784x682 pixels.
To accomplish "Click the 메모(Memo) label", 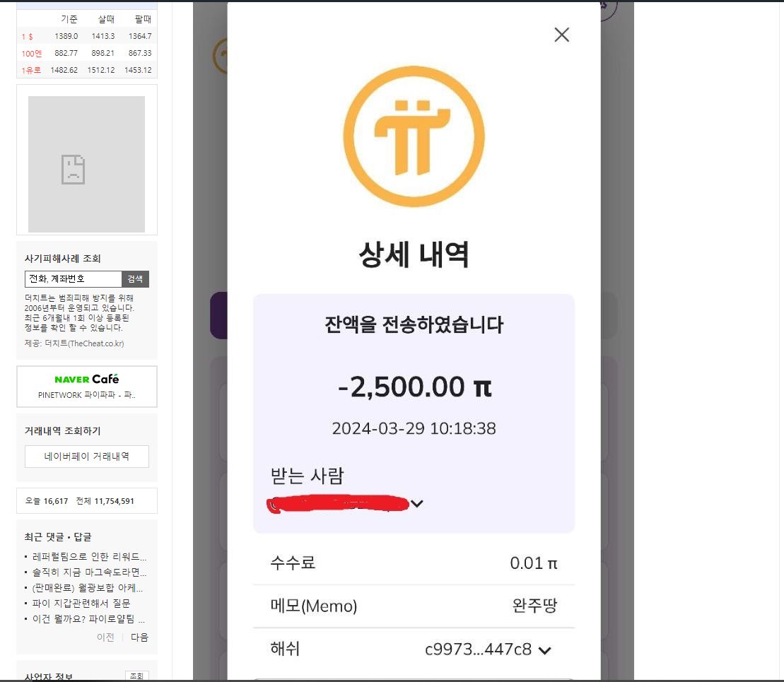I will [313, 606].
